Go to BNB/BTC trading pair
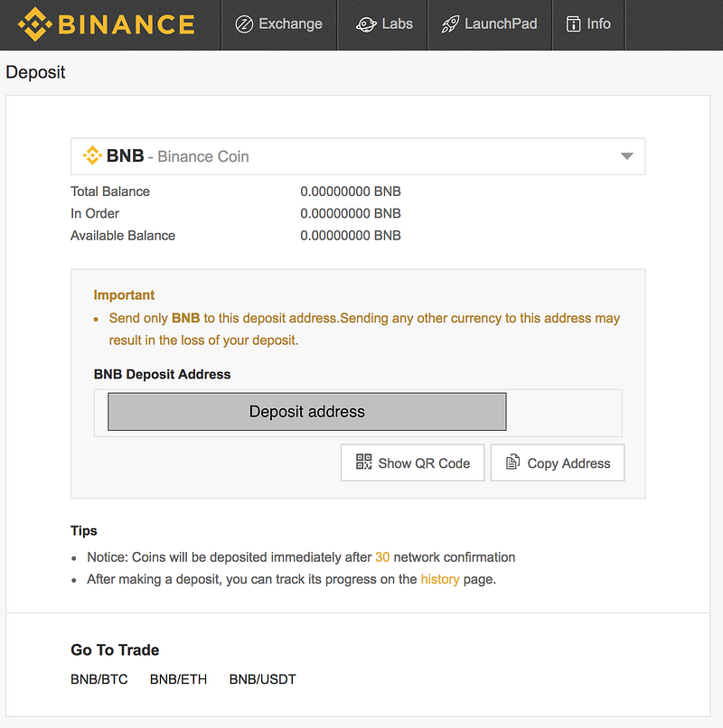The image size is (723, 728). pos(99,679)
